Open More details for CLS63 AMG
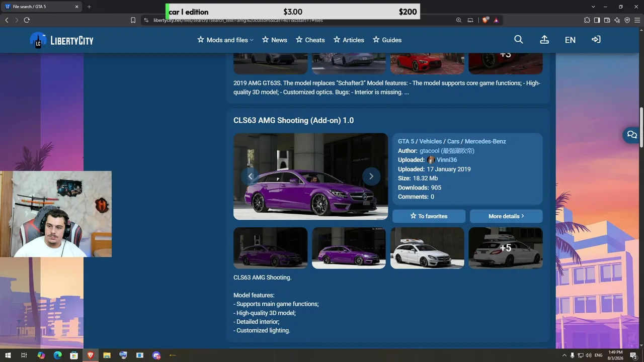This screenshot has width=644, height=362. click(x=506, y=216)
